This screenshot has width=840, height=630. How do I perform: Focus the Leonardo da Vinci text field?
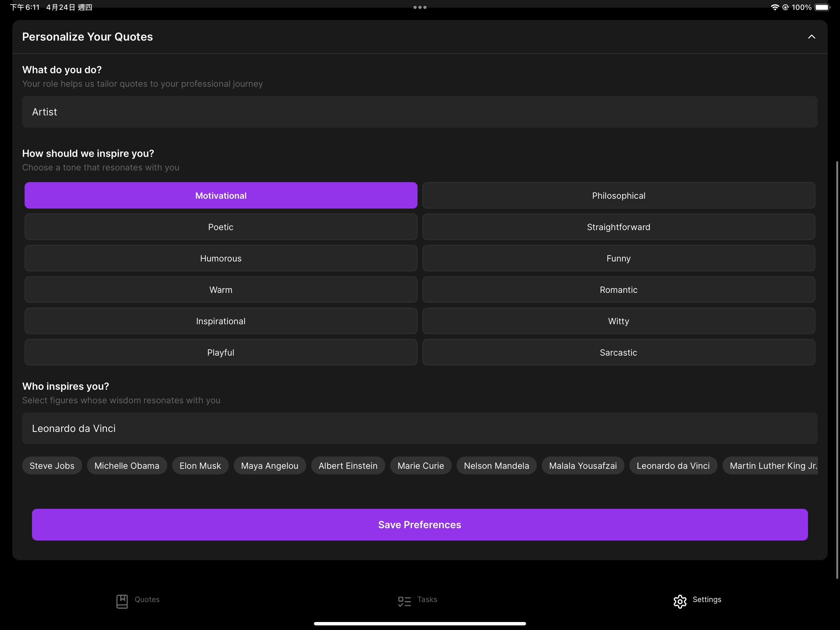(x=420, y=428)
